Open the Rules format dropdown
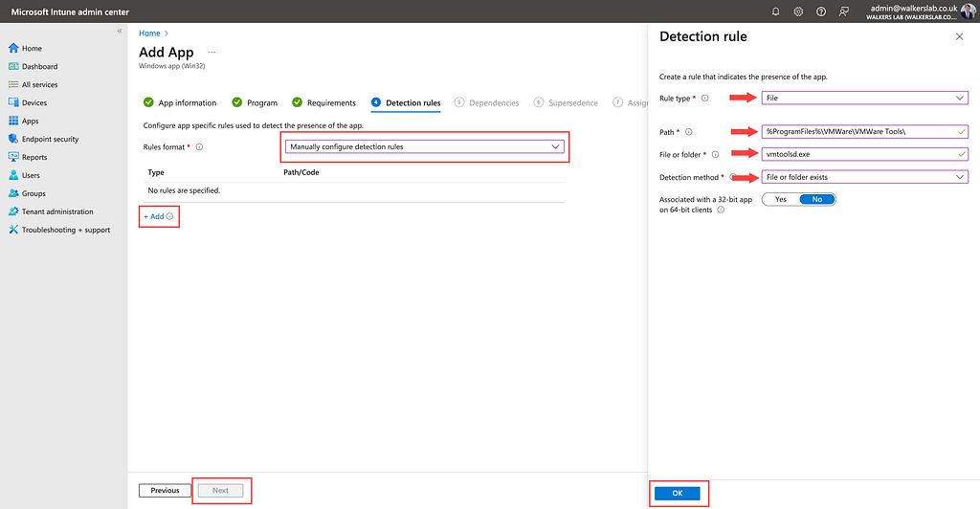 coord(424,146)
